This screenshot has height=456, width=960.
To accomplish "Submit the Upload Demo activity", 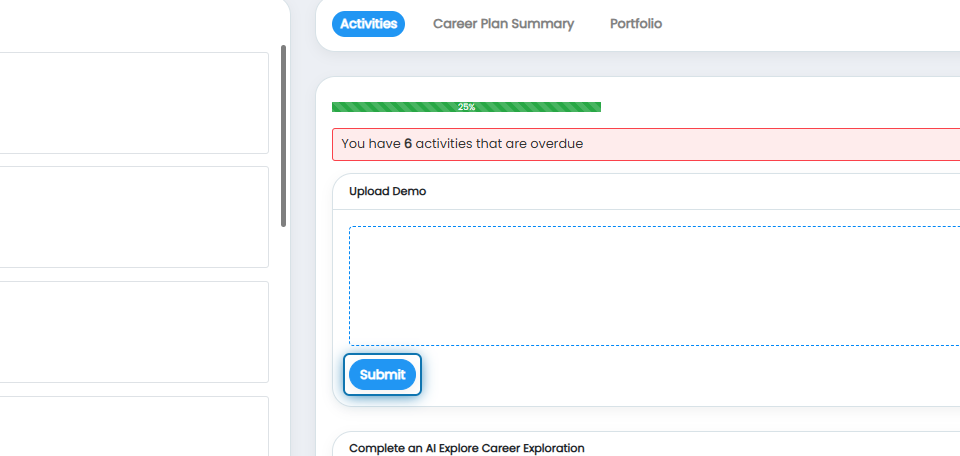I will pyautogui.click(x=382, y=375).
